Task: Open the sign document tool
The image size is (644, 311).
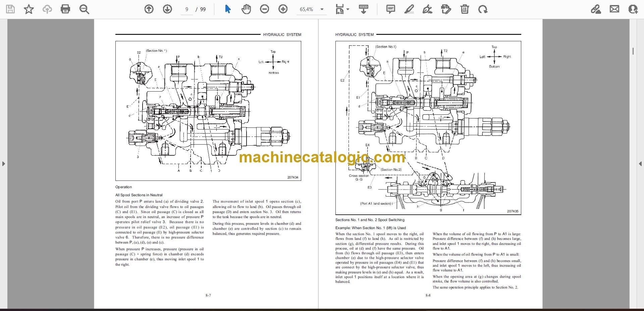Action: click(x=427, y=9)
